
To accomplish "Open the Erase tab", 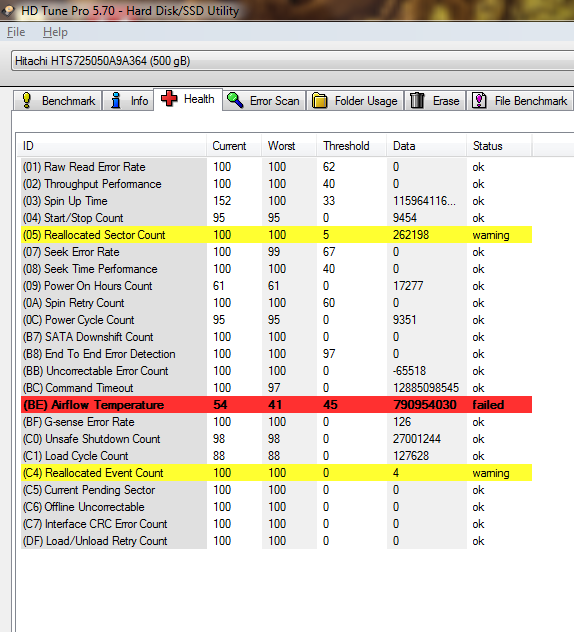I will (435, 100).
